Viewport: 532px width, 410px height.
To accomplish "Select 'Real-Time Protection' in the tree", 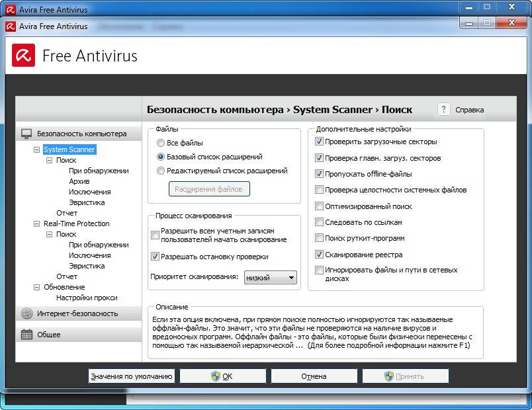I will pyautogui.click(x=77, y=224).
